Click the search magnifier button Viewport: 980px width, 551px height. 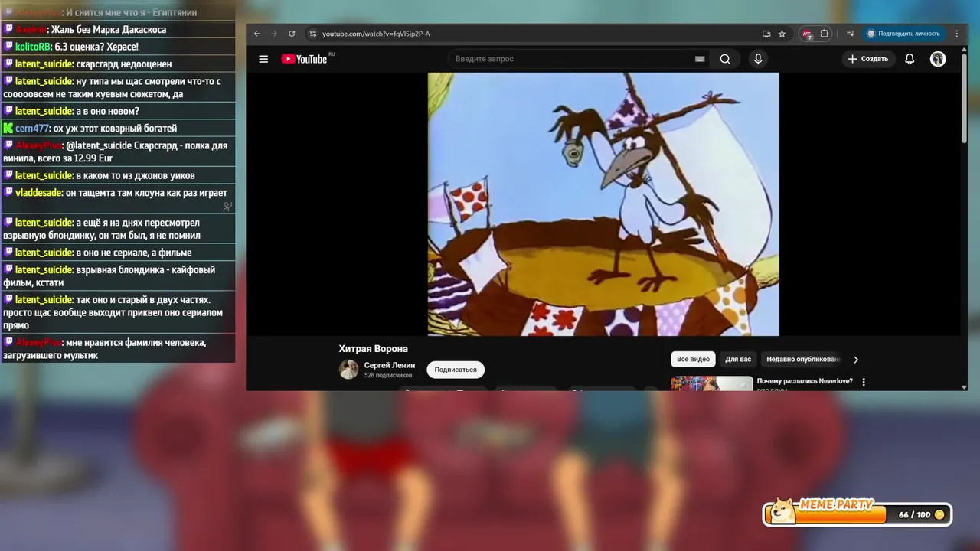click(x=725, y=59)
